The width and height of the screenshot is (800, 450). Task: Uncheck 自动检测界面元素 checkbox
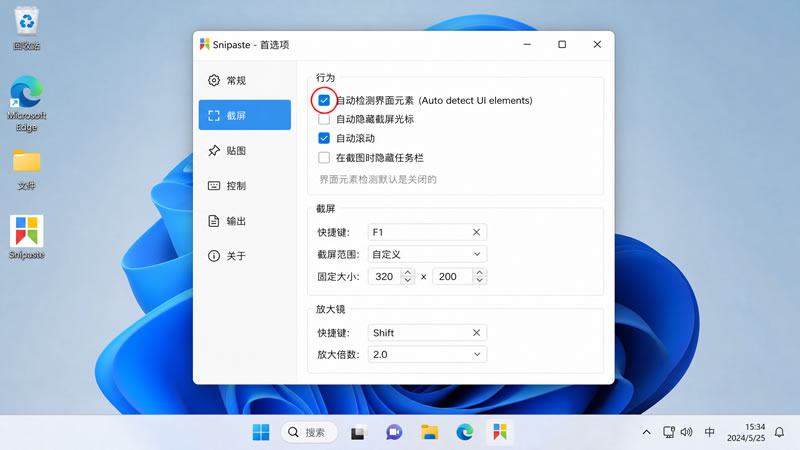tap(324, 101)
